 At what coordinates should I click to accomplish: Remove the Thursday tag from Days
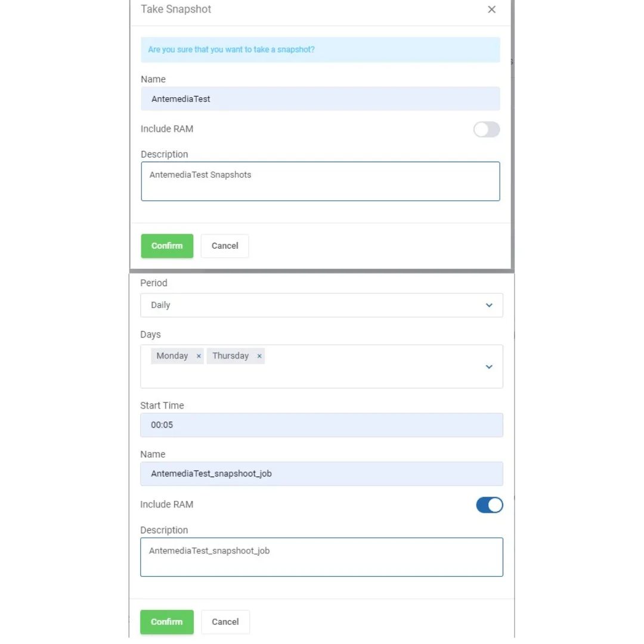(259, 356)
